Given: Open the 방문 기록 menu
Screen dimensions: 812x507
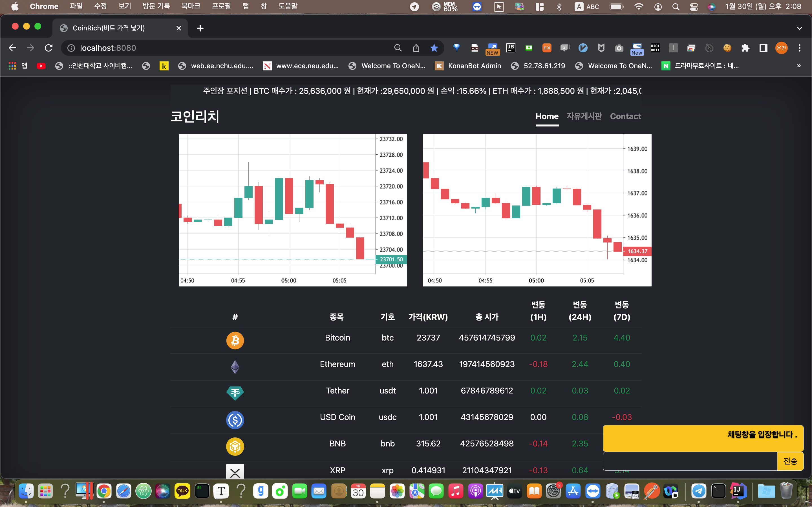Looking at the screenshot, I should (155, 6).
